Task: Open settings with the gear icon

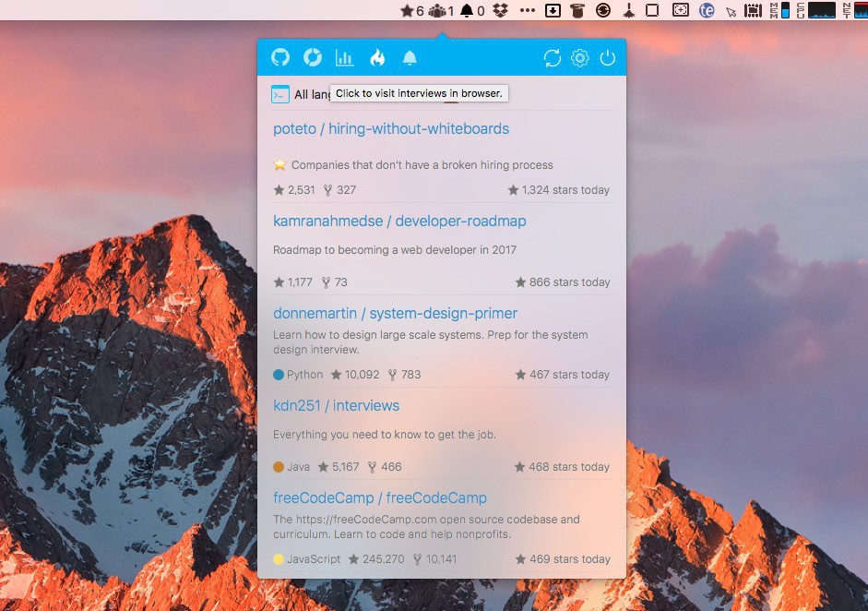Action: (579, 58)
